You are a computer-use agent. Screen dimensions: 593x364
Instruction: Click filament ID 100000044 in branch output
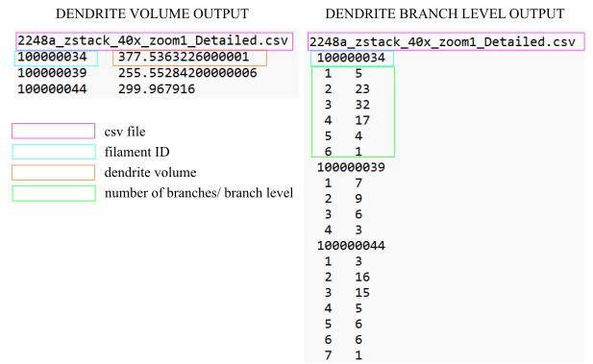[351, 246]
